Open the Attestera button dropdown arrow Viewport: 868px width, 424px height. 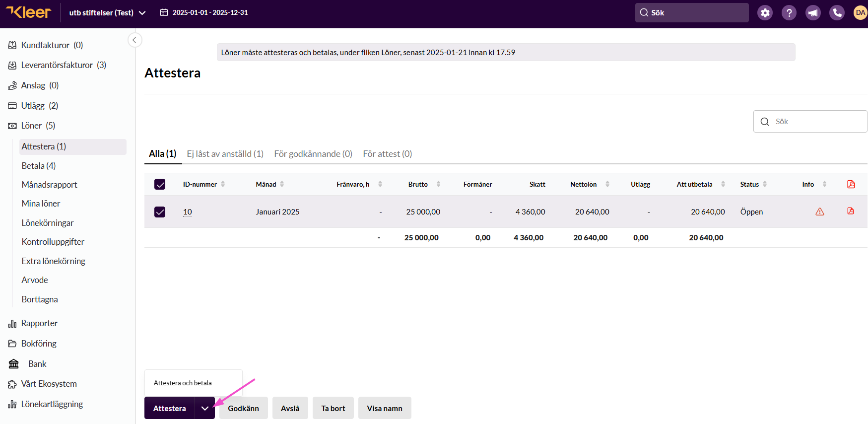coord(204,408)
